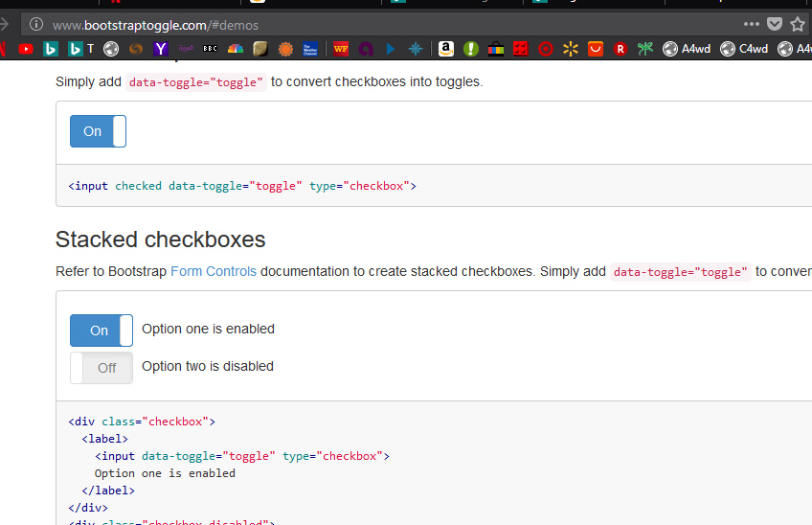Toggle the 'Option one is enabled' switch
812x525 pixels.
coord(101,331)
